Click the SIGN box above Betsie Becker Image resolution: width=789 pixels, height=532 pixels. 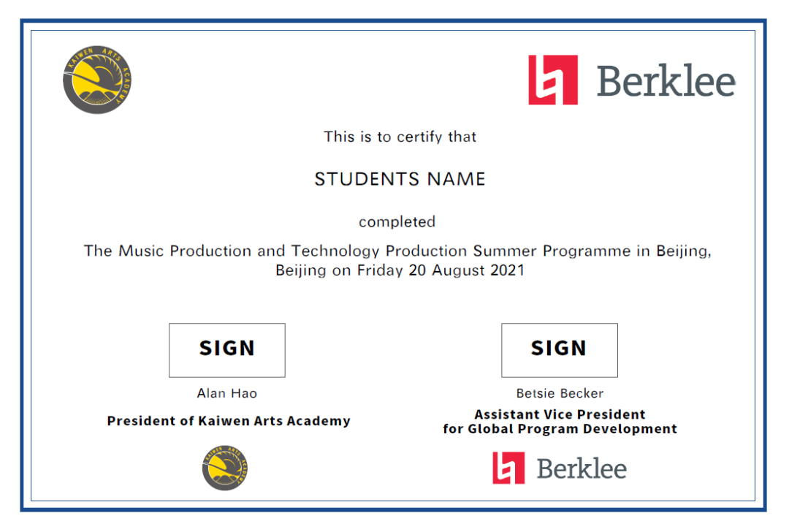(560, 350)
